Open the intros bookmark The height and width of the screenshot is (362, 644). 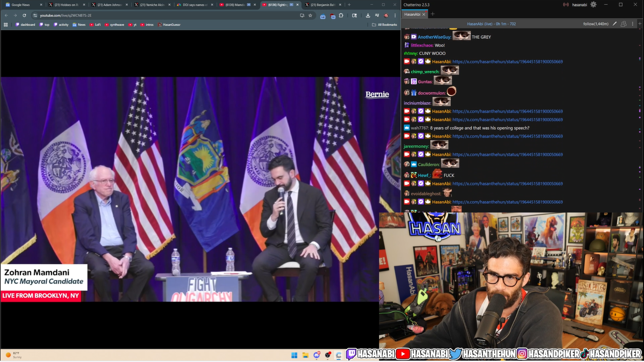[147, 25]
